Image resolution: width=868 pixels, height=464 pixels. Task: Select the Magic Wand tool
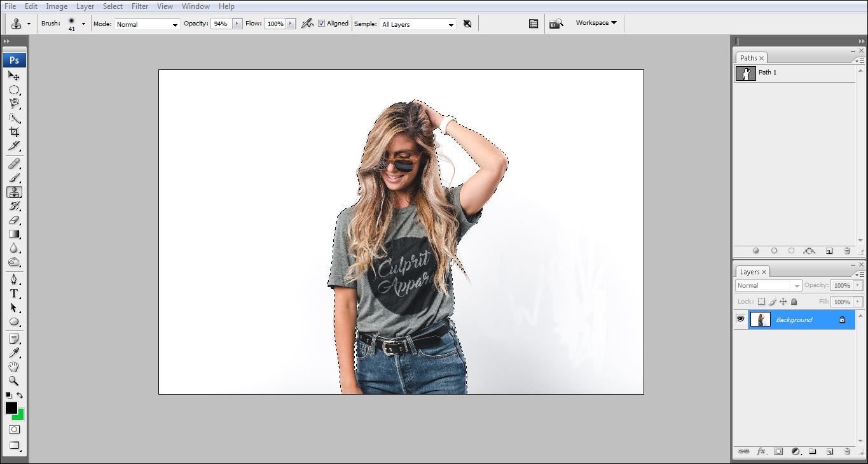14,118
